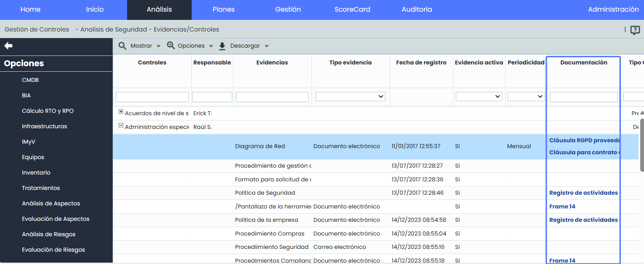This screenshot has width=644, height=264.
Task: Select CMDB in the Opciones sidebar
Action: 30,80
